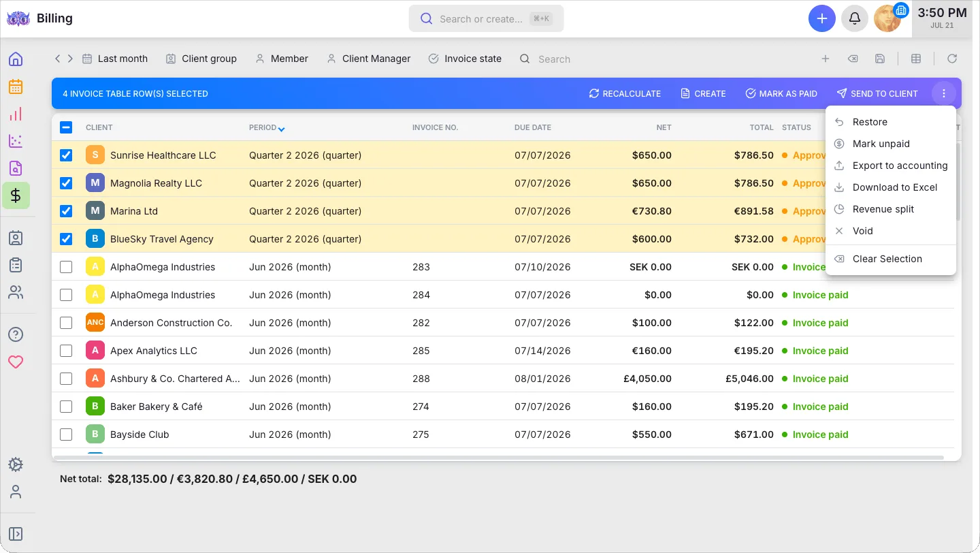This screenshot has width=980, height=553.
Task: Check the Baker Bakery & Café row checkbox
Action: [x=66, y=407]
